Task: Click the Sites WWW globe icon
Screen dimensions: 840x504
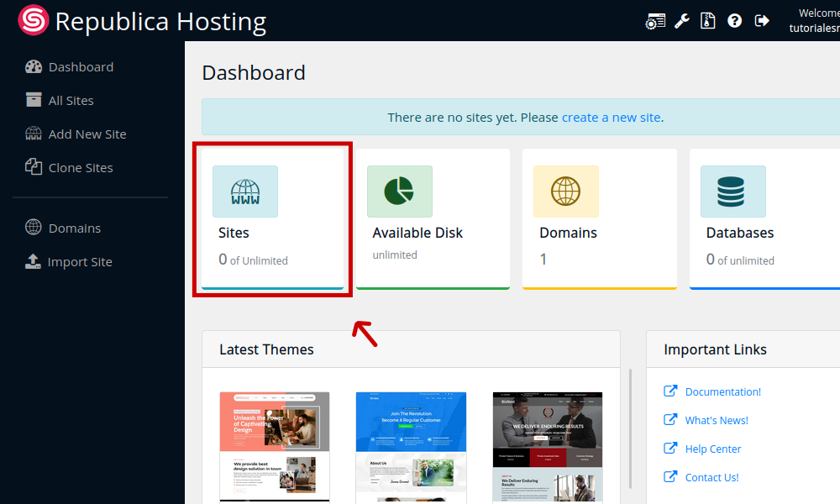Action: (245, 192)
